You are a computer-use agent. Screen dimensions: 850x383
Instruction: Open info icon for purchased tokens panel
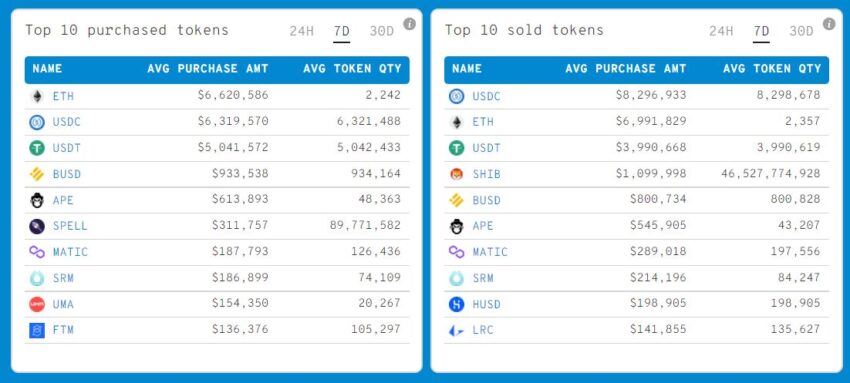tap(410, 24)
